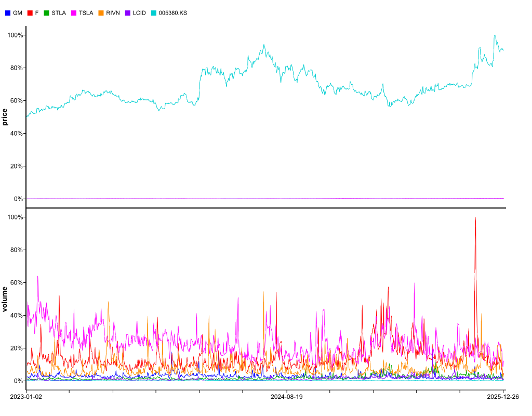Click the orange RIVN legend swatch
The image size is (532, 416).
101,12
